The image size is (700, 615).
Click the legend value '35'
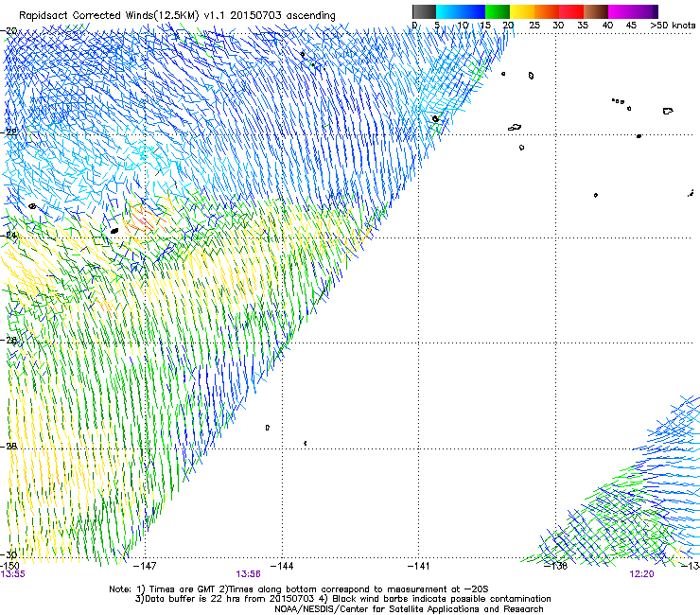pyautogui.click(x=583, y=26)
